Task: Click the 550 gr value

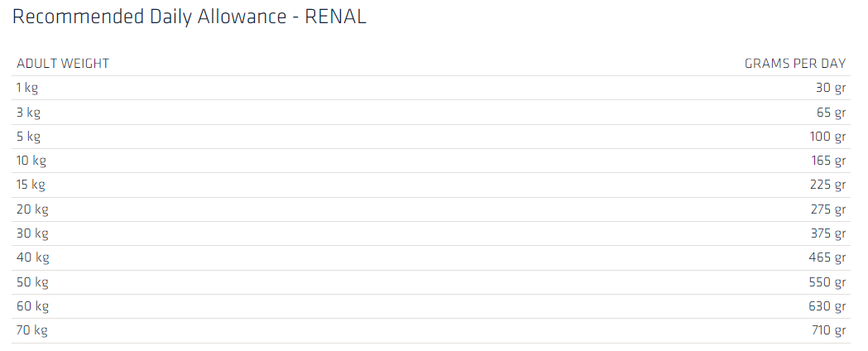Action: (x=827, y=282)
